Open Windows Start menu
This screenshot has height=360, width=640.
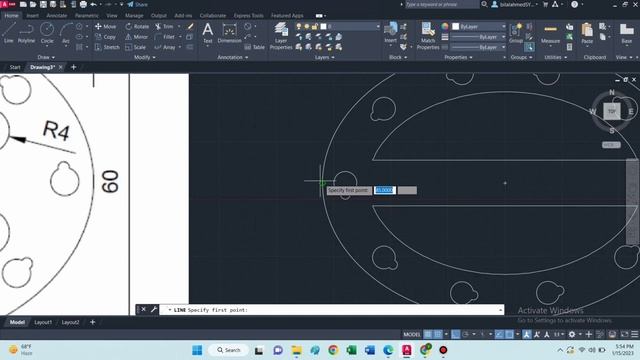pyautogui.click(x=197, y=350)
